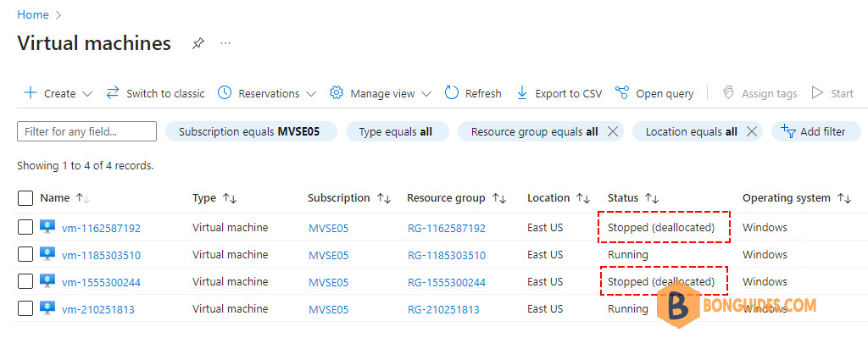Expand the Manage view dropdown chevron
This screenshot has width=868, height=360.
pos(426,94)
